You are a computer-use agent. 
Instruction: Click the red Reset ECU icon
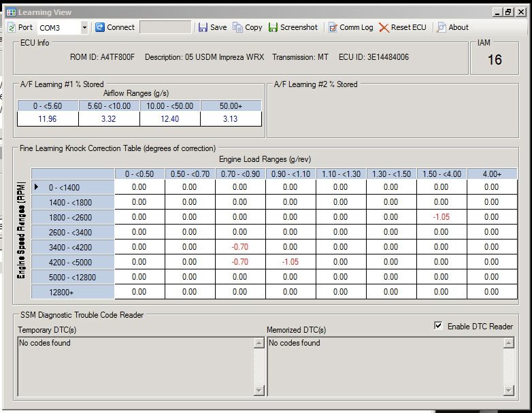384,27
